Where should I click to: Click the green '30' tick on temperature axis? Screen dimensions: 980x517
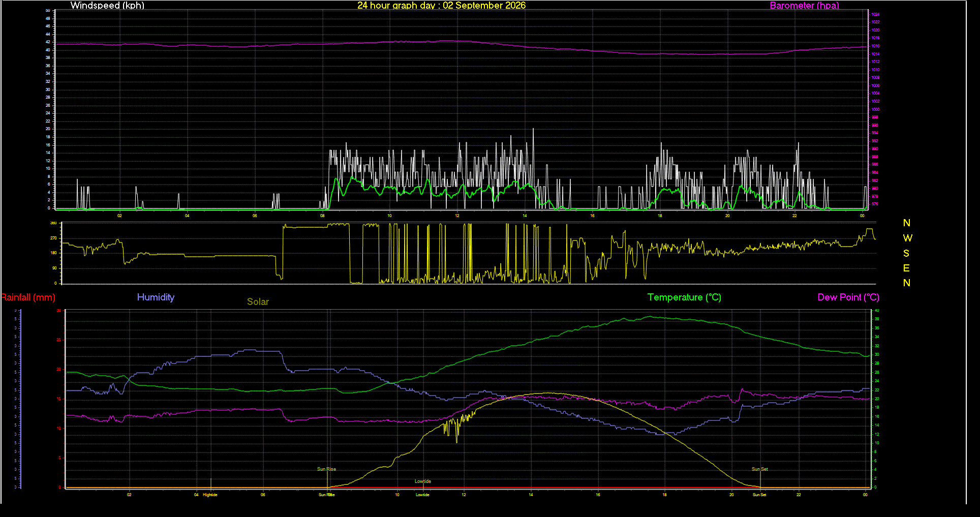tap(877, 355)
